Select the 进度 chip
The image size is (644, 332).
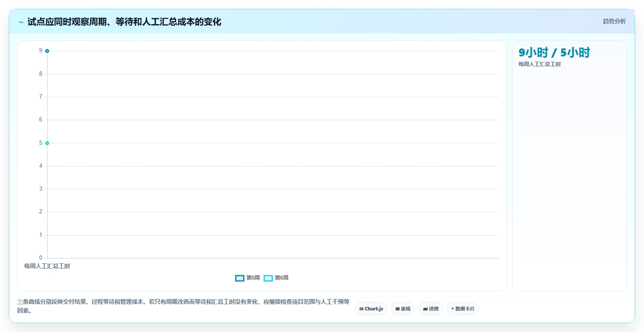point(430,309)
